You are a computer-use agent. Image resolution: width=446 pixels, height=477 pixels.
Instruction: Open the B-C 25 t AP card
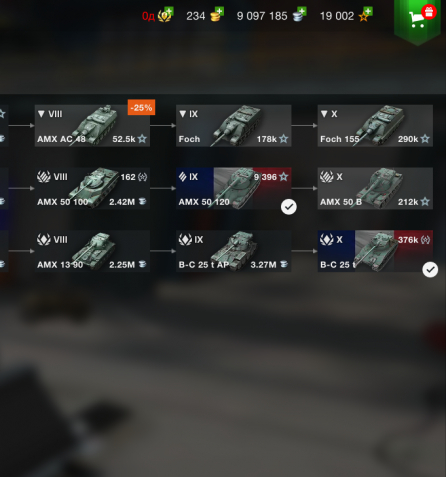[234, 251]
